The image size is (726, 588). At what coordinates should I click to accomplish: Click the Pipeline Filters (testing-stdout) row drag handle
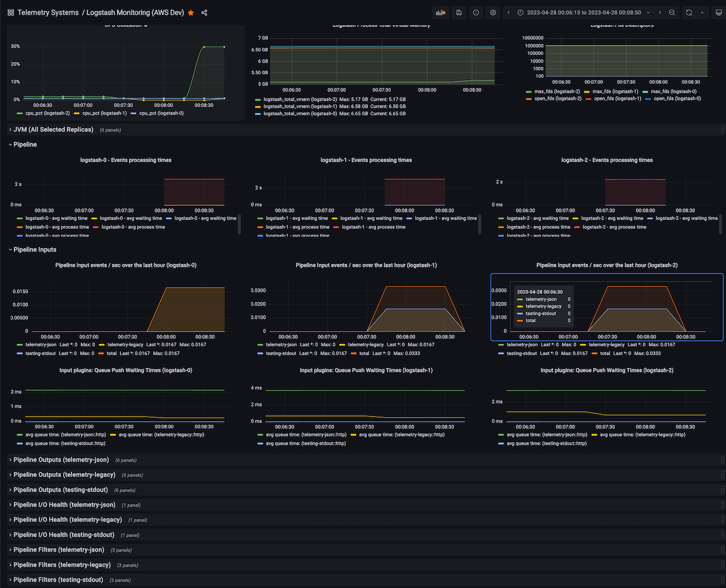click(722, 580)
